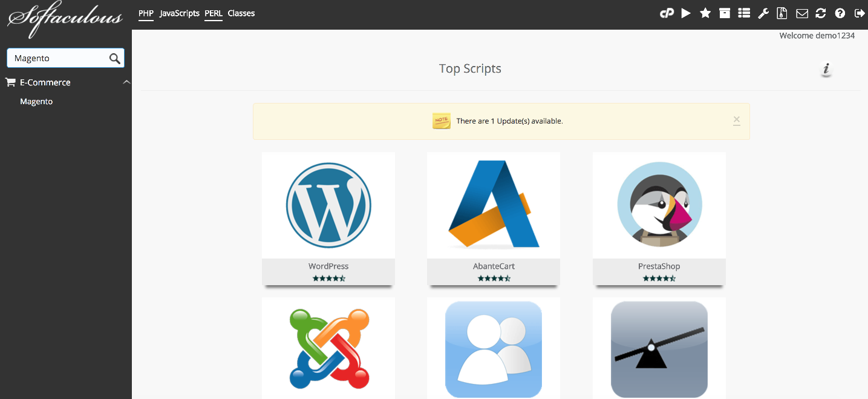
Task: Dismiss the updates available notice
Action: (x=736, y=120)
